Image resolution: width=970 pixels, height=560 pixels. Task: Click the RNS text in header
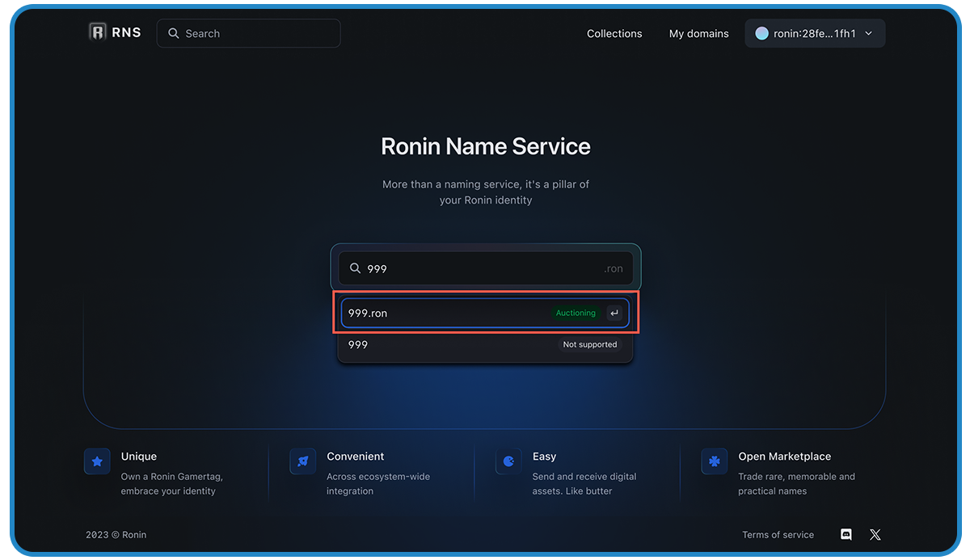pos(127,32)
